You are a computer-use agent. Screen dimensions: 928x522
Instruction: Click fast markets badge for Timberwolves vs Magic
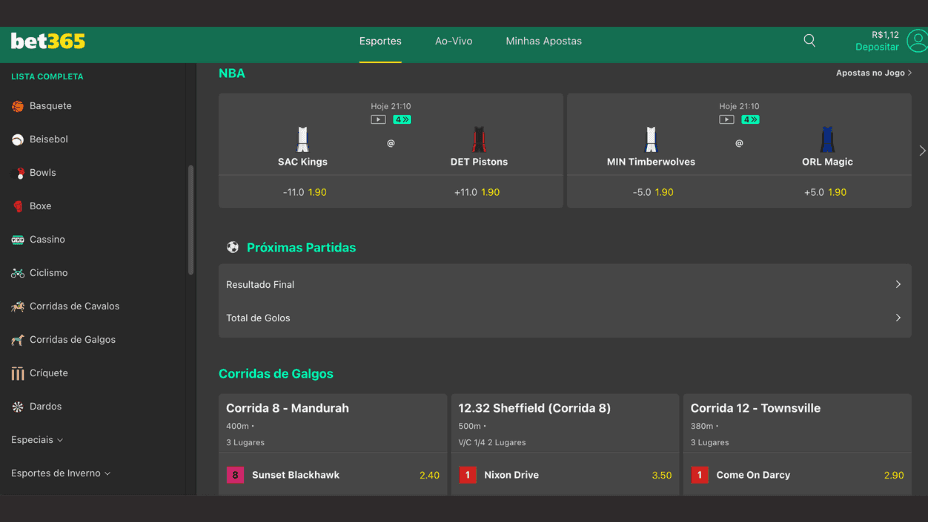point(750,120)
